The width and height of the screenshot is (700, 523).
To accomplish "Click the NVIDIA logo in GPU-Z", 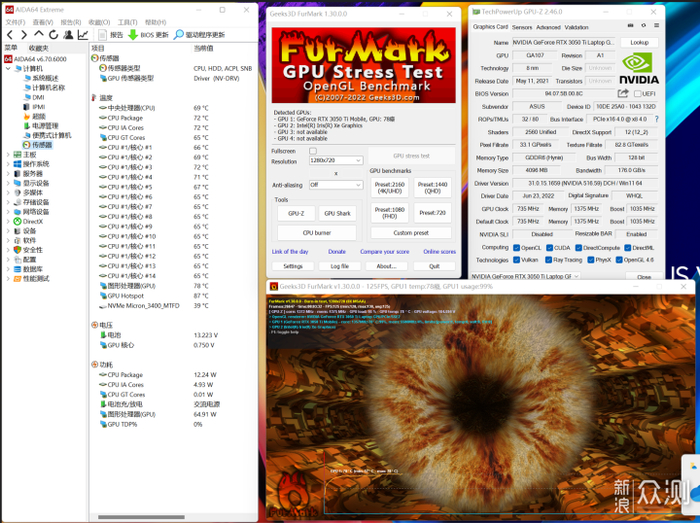I will coord(639,68).
